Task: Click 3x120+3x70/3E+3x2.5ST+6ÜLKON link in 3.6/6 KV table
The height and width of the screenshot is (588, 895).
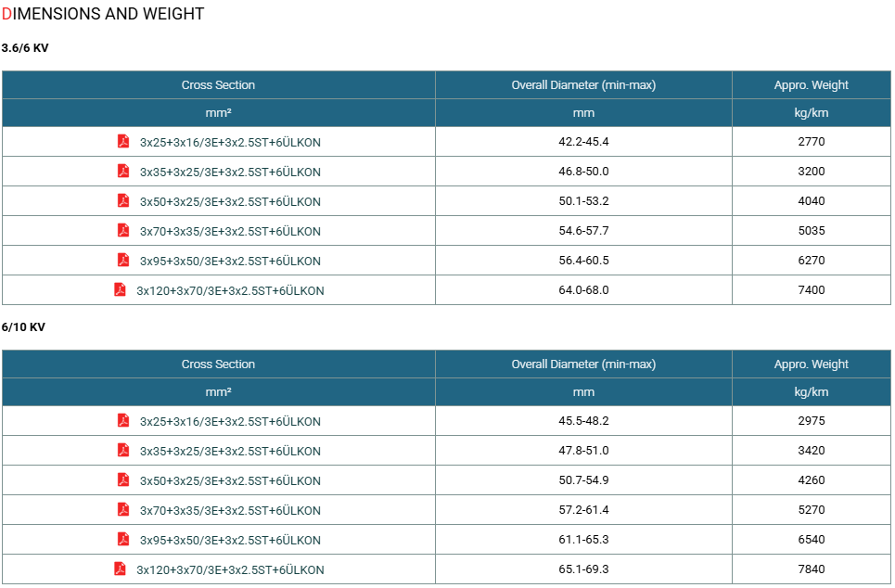Action: (230, 290)
